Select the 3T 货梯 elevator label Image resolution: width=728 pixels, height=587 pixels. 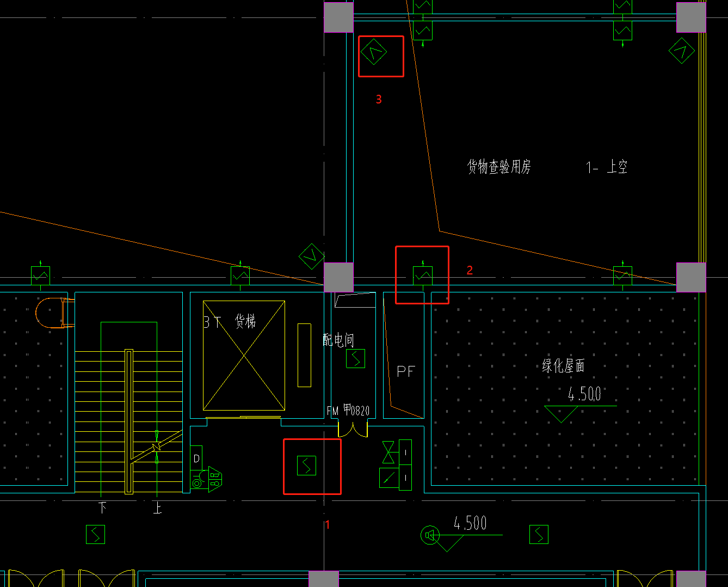pos(230,321)
